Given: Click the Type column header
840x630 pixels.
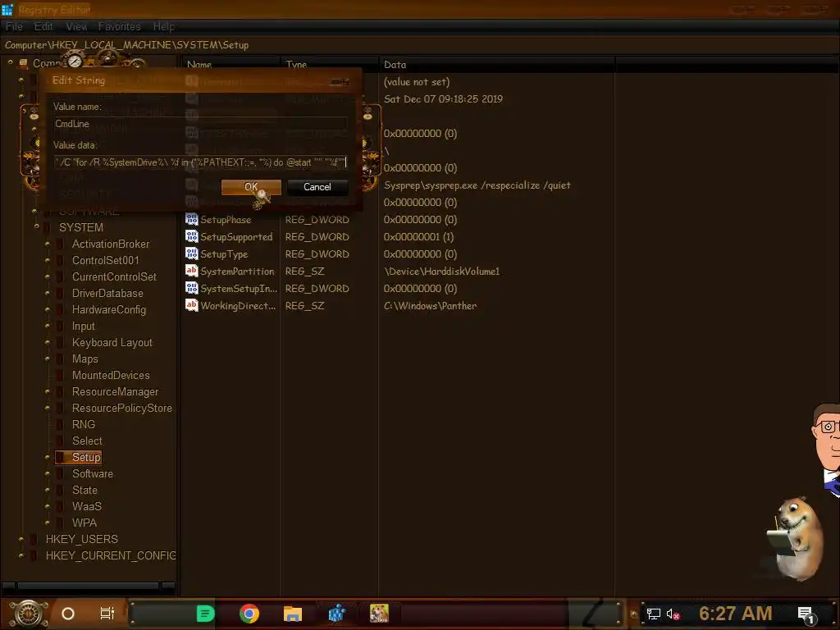Looking at the screenshot, I should (330, 65).
